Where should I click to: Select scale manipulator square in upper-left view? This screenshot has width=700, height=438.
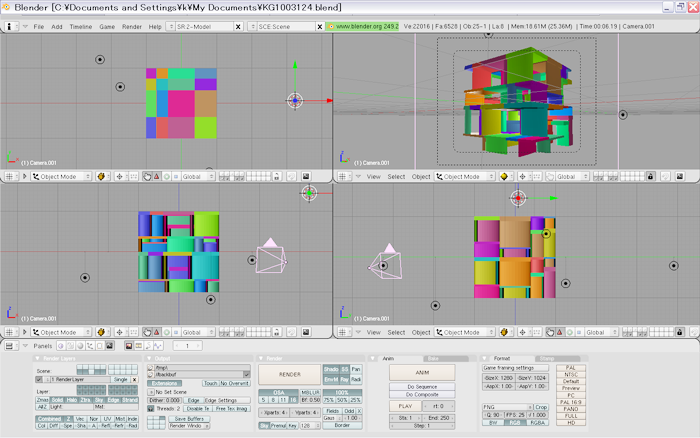pyautogui.click(x=176, y=176)
